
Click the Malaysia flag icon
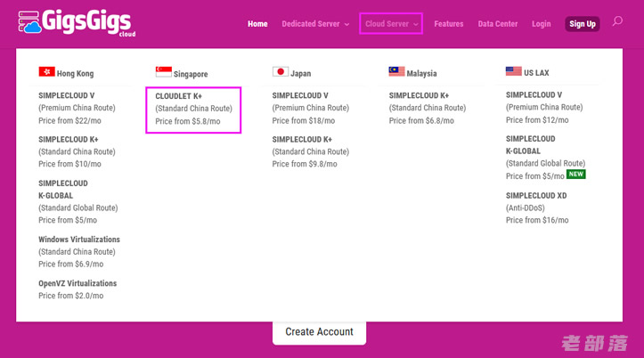point(396,71)
